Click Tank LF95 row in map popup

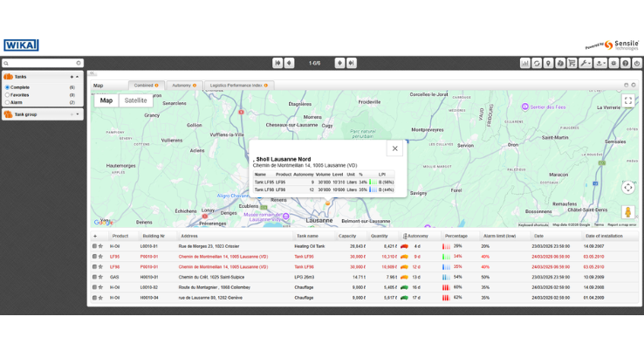(x=324, y=182)
